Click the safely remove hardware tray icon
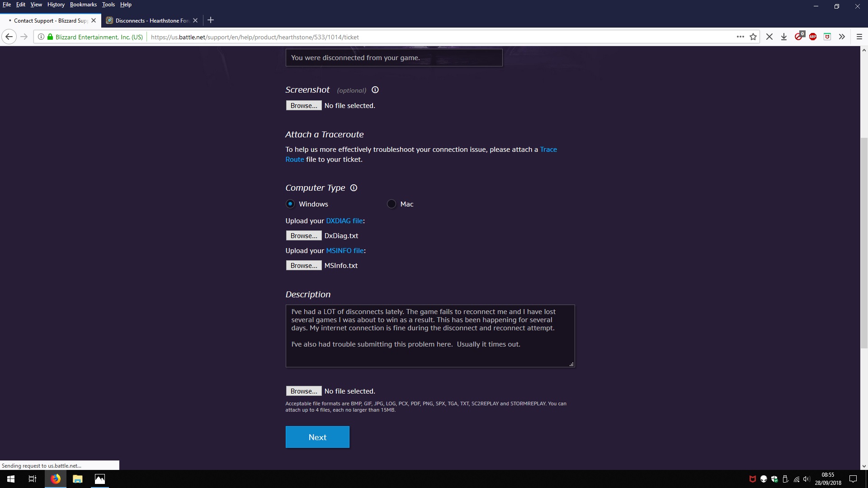This screenshot has width=868, height=488. 785,479
